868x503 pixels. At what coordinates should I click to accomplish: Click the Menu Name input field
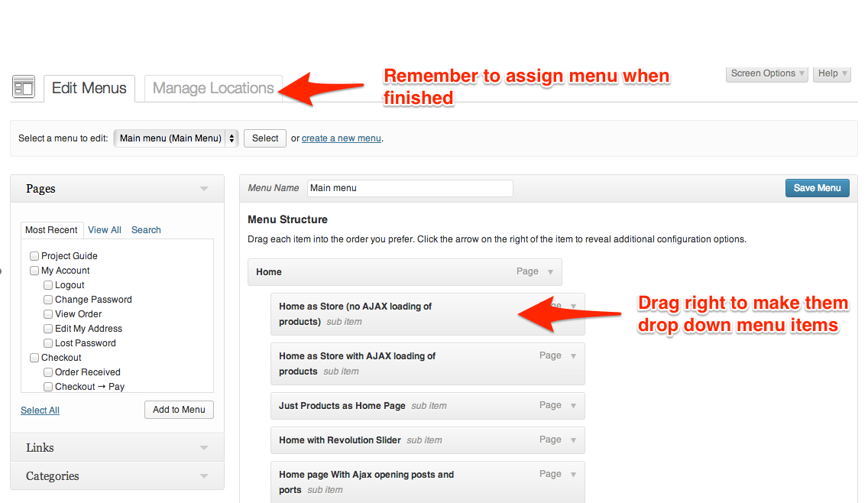coord(410,188)
